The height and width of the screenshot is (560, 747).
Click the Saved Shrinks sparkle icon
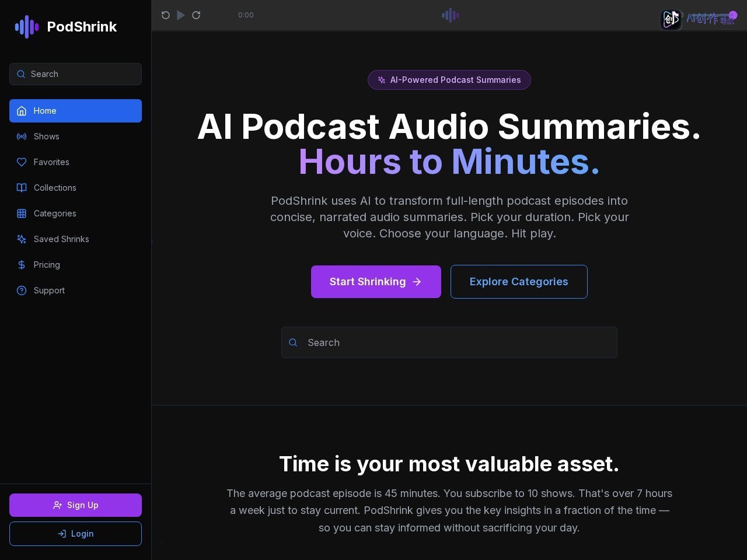coord(22,239)
